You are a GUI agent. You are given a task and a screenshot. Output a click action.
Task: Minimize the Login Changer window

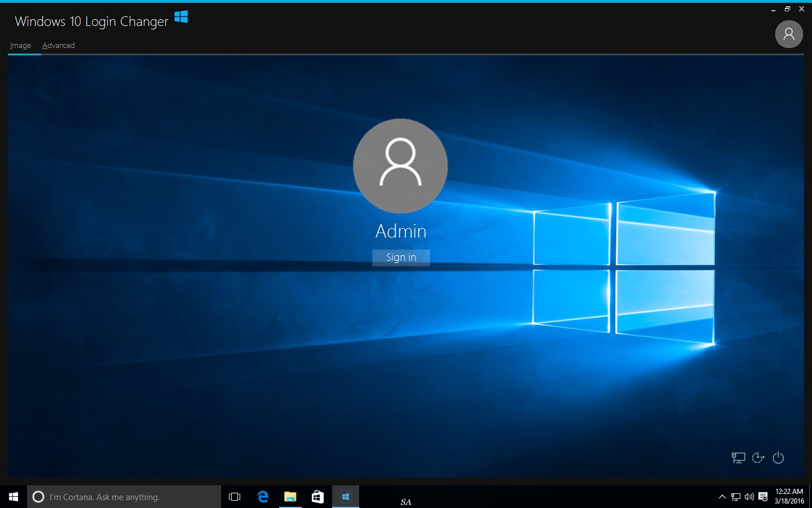pos(773,9)
